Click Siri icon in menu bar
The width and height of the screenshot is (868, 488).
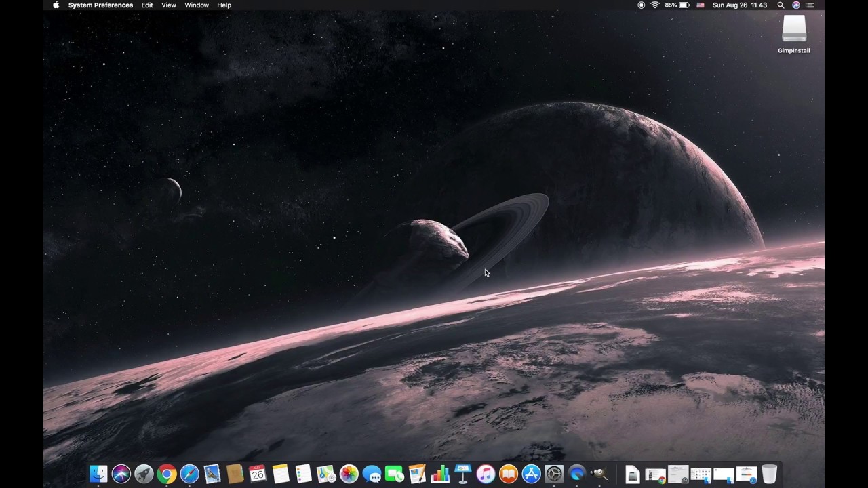pyautogui.click(x=796, y=5)
